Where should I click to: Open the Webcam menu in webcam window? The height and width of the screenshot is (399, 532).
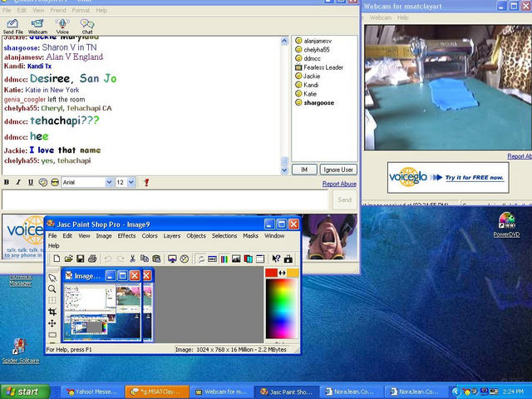pyautogui.click(x=381, y=17)
